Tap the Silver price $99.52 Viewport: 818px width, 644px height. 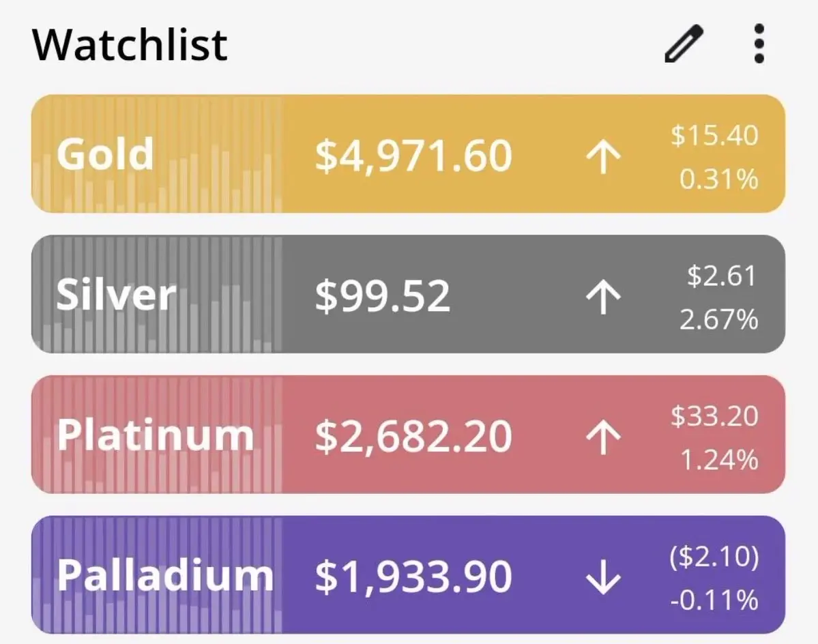[x=383, y=296]
